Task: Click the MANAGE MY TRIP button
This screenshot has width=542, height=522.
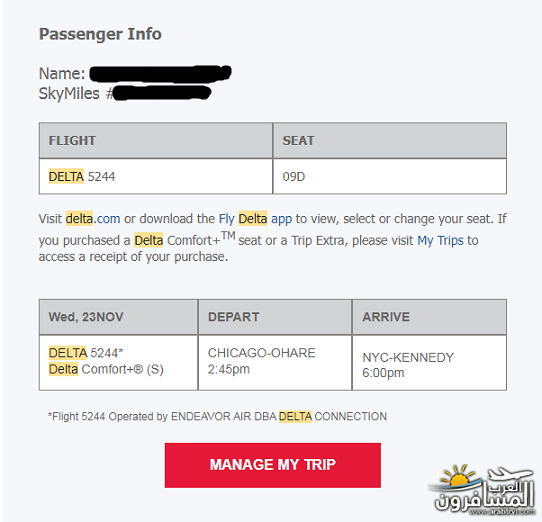Action: coord(273,465)
